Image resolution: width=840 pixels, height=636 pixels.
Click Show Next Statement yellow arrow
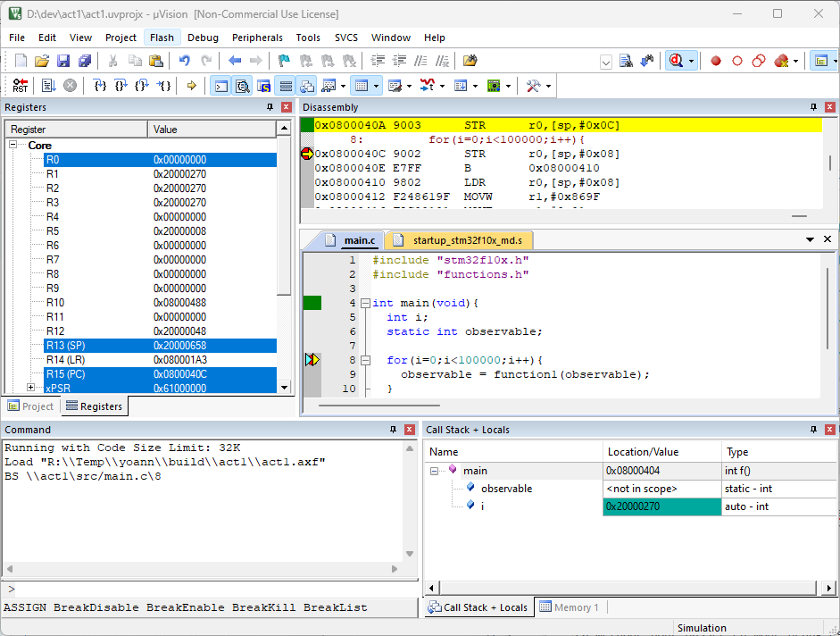(x=191, y=86)
